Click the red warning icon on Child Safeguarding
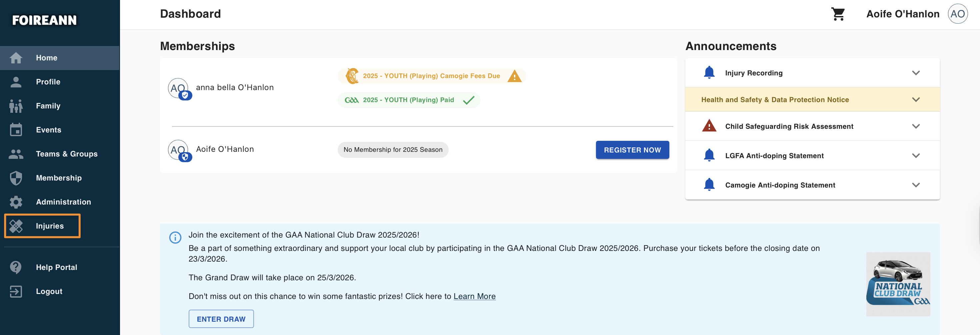Viewport: 980px width, 335px height. click(709, 125)
